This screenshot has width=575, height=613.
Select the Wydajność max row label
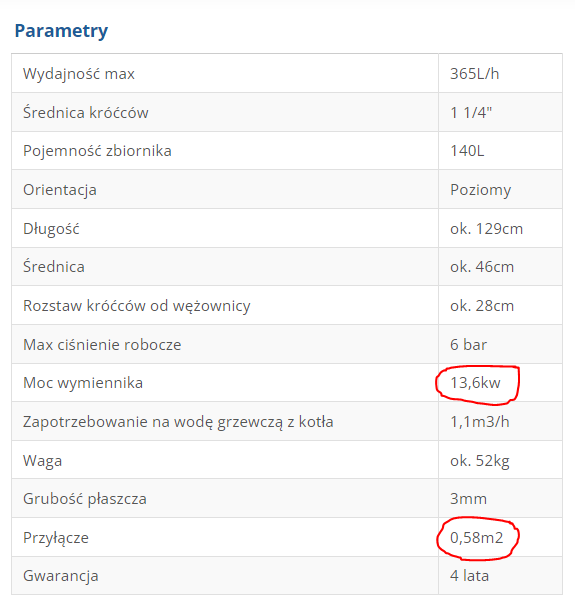click(x=79, y=74)
